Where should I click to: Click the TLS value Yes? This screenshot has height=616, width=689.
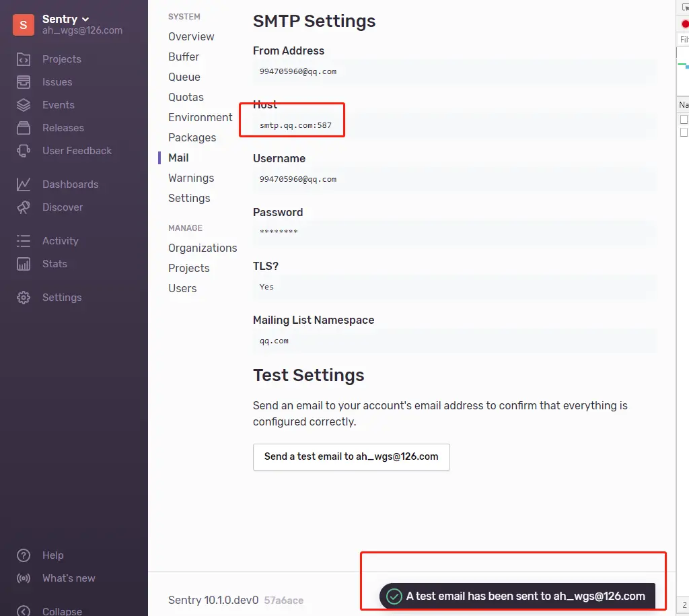click(266, 287)
